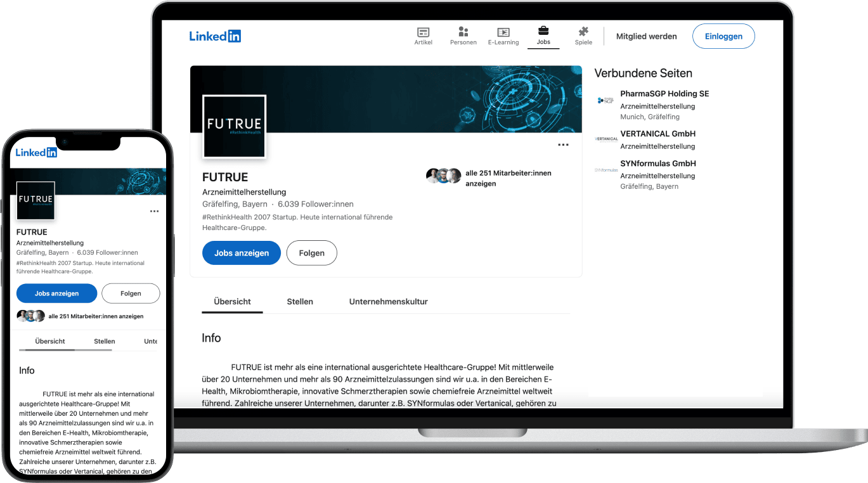The height and width of the screenshot is (483, 868).
Task: Click Jobs anzeigen button on the phone screen
Action: [x=57, y=293]
